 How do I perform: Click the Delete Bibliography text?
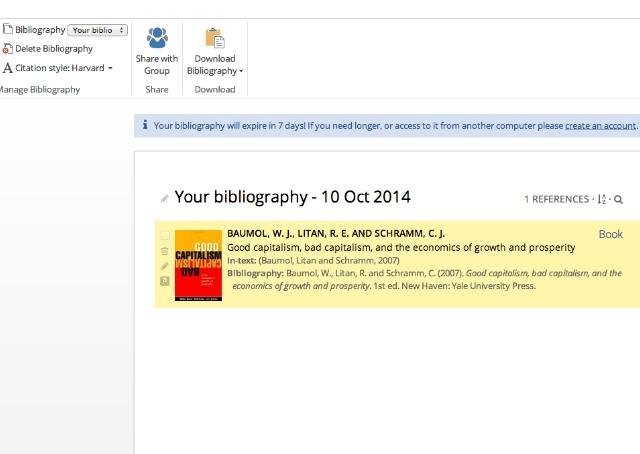click(x=54, y=49)
